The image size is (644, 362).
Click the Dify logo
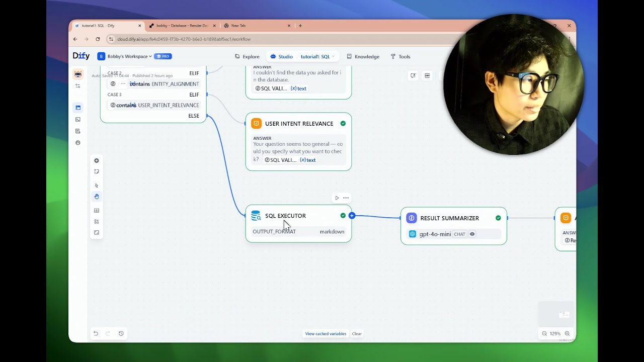81,56
